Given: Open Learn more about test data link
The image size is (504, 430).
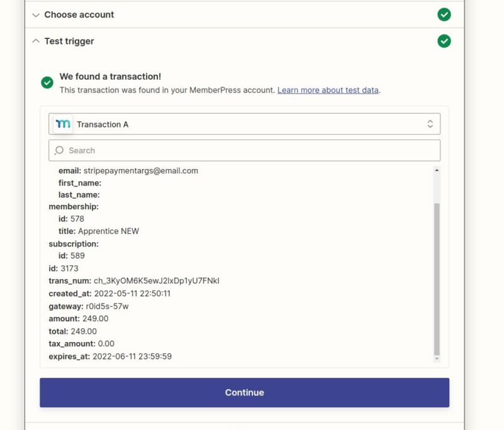Looking at the screenshot, I should point(328,91).
